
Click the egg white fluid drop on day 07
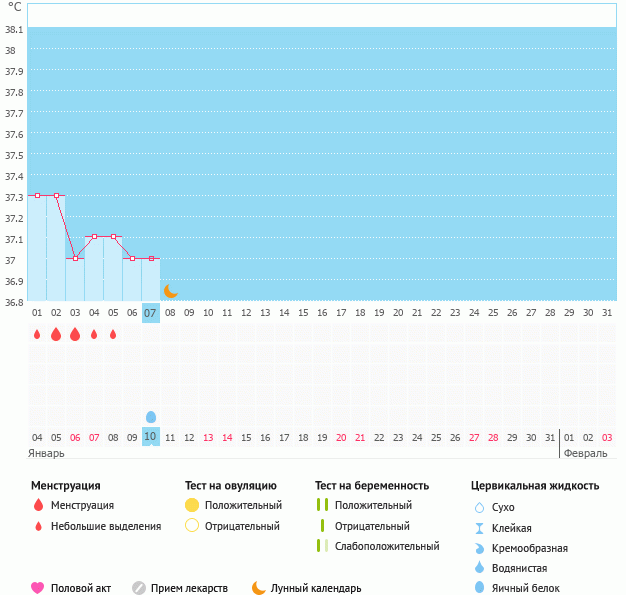[151, 416]
